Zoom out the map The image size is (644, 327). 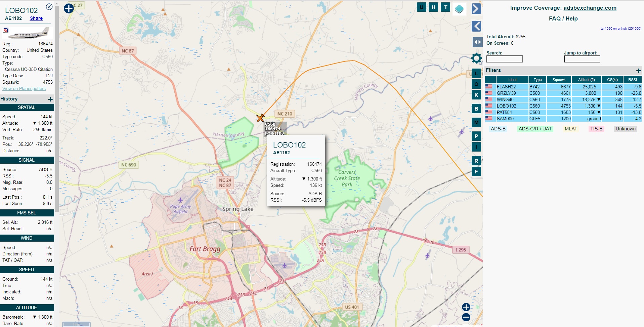[x=466, y=317]
